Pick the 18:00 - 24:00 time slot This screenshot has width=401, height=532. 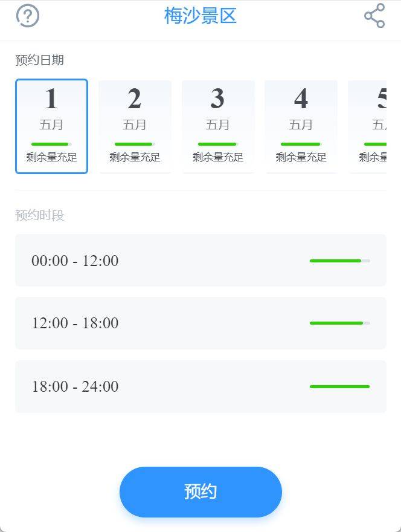pos(200,386)
